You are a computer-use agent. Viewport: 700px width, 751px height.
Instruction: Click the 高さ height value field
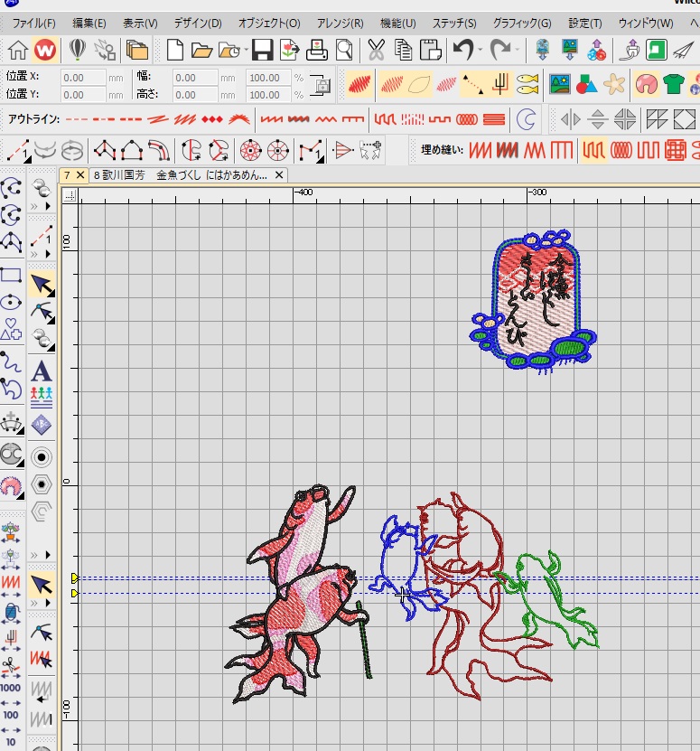point(195,94)
